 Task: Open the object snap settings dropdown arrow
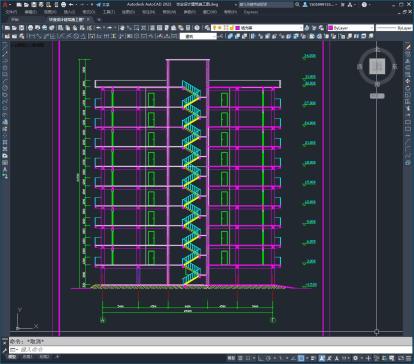pos(307,358)
